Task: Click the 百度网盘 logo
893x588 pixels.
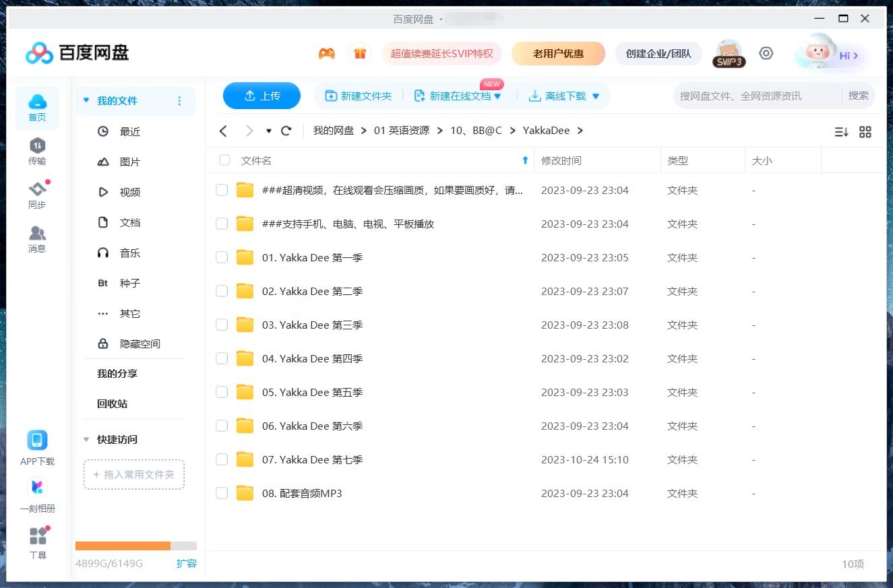Action: [77, 53]
